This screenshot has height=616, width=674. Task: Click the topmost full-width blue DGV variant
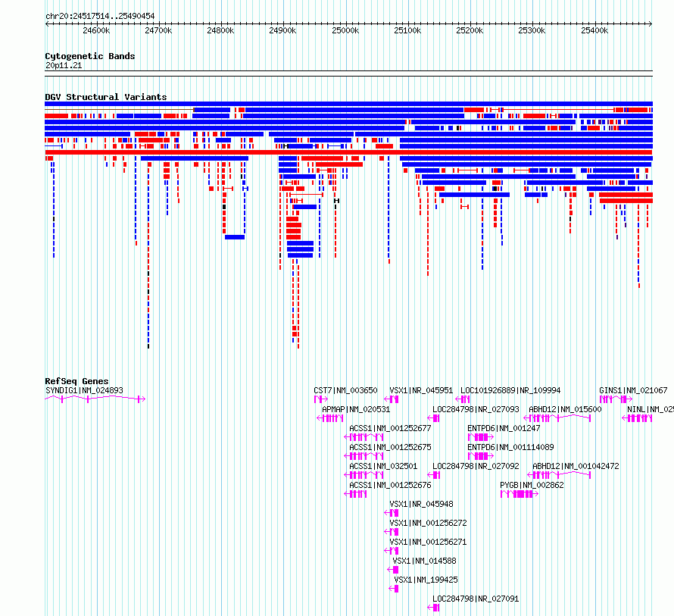(348, 104)
